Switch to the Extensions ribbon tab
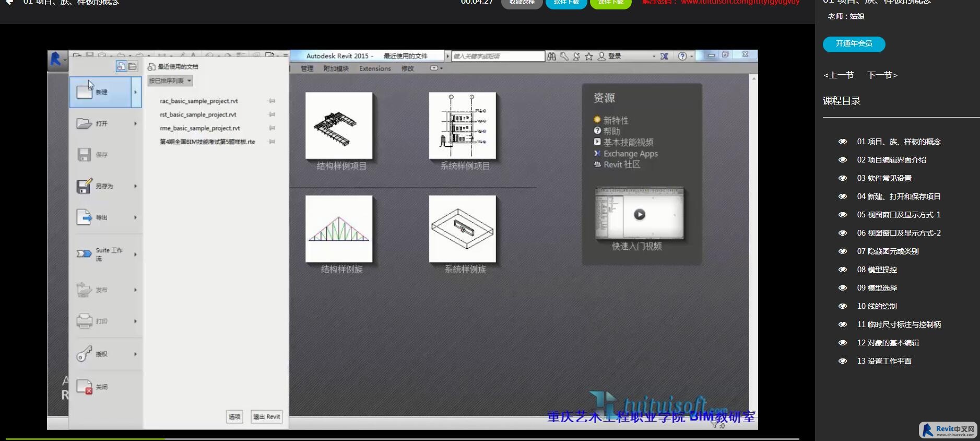Image resolution: width=980 pixels, height=441 pixels. pyautogui.click(x=375, y=68)
